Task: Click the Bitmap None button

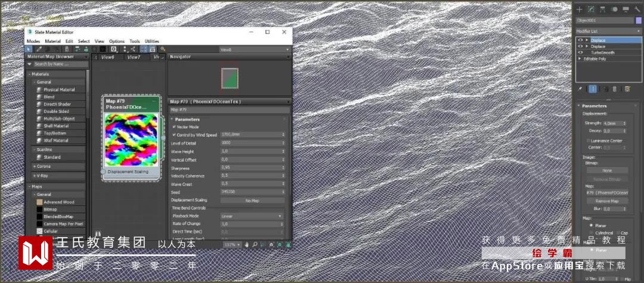Action: [x=607, y=170]
